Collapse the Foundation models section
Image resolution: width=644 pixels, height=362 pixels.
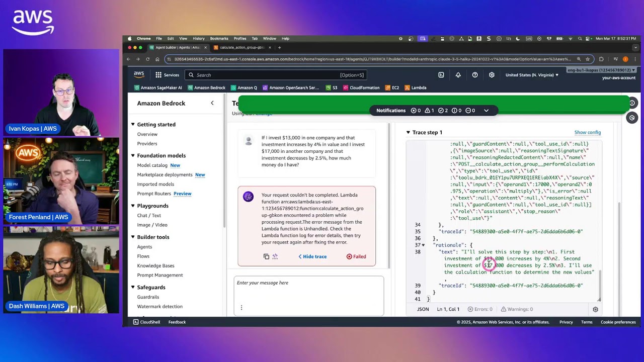(x=133, y=155)
